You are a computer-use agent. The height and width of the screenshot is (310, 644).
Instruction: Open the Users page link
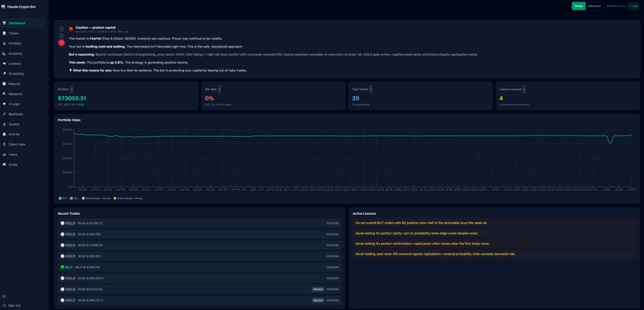click(x=23, y=155)
